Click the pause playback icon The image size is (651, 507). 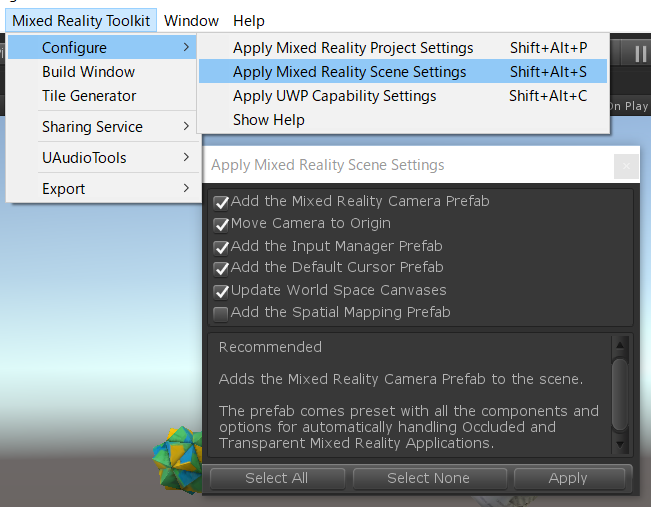641,54
